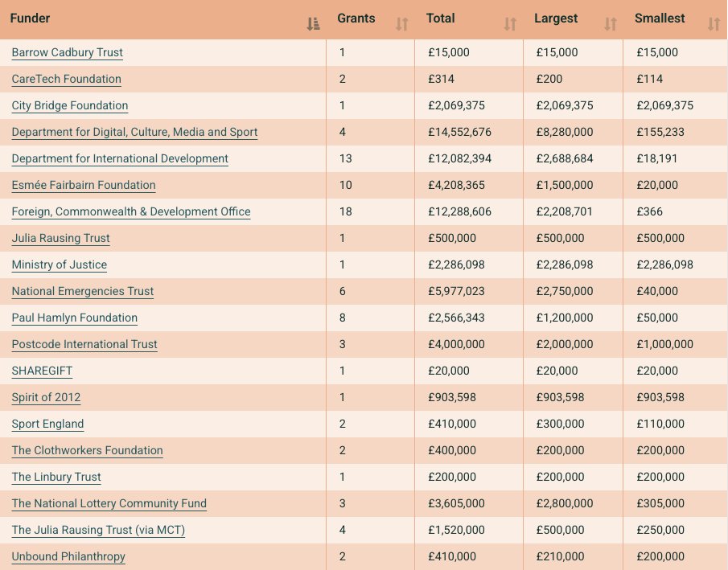Select total £14,552,676 cell
The height and width of the screenshot is (570, 728).
click(x=469, y=132)
